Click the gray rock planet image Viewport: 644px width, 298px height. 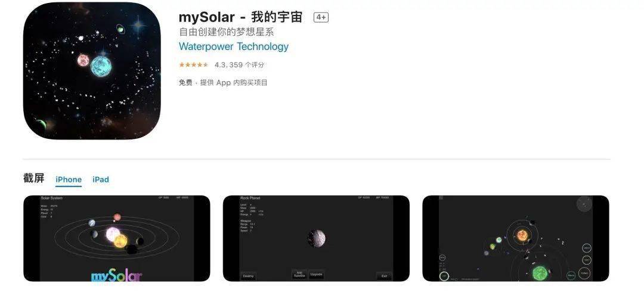(316, 238)
